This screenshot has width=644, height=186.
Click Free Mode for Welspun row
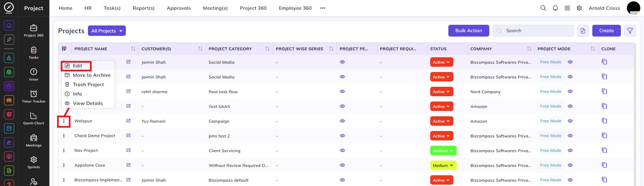(x=551, y=121)
